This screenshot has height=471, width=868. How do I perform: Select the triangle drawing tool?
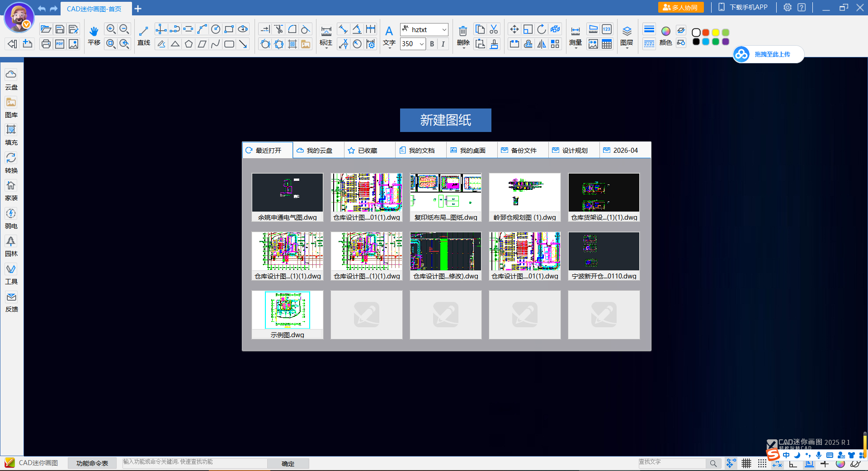coord(175,44)
